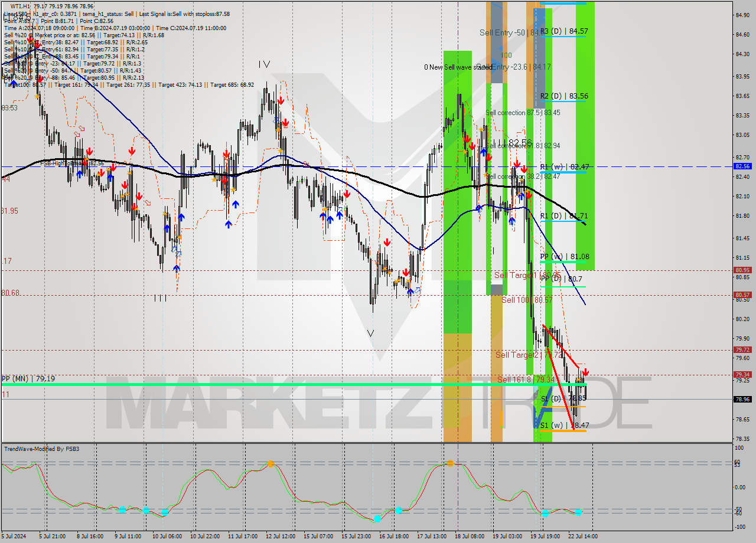756x543 pixels.
Task: Click the orange TrendWave dot near 18 Jul
Action: click(x=450, y=463)
